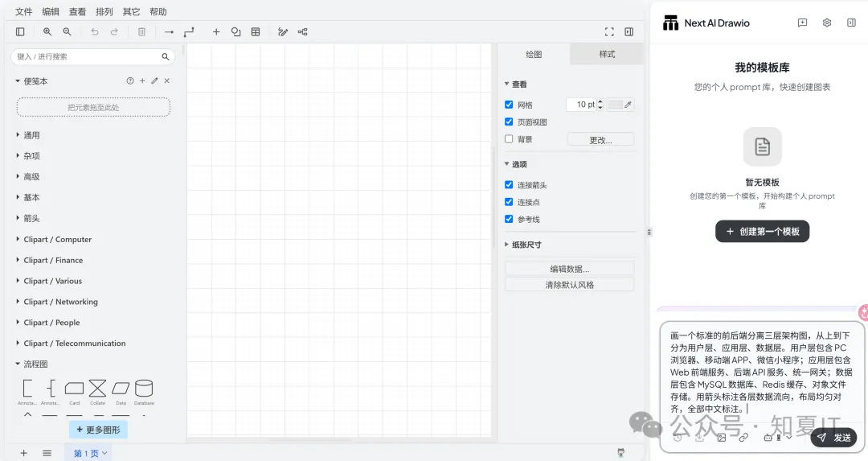Viewport: 868px width, 461px height.
Task: Click the delete trash icon
Action: tap(141, 32)
